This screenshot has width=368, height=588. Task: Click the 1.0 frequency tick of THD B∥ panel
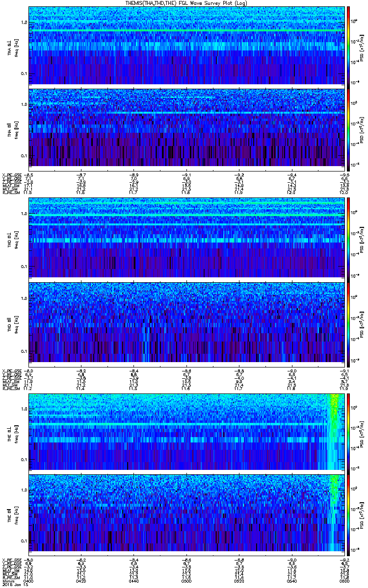click(x=24, y=298)
